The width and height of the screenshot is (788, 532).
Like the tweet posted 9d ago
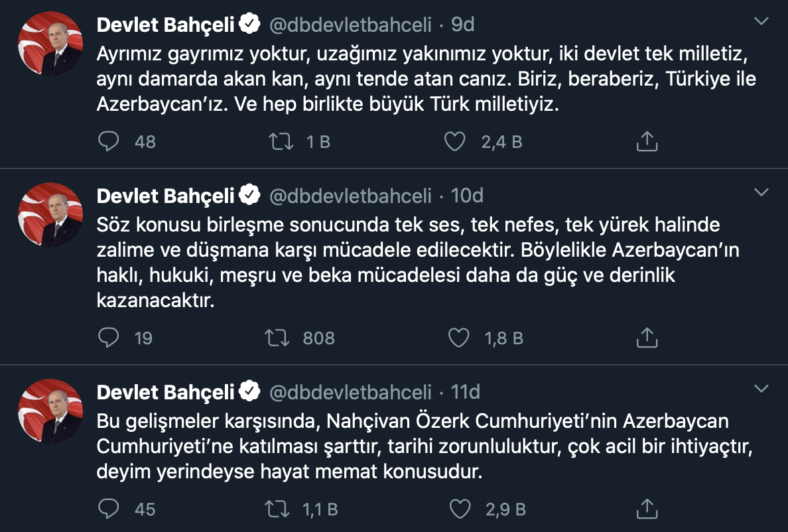[455, 141]
